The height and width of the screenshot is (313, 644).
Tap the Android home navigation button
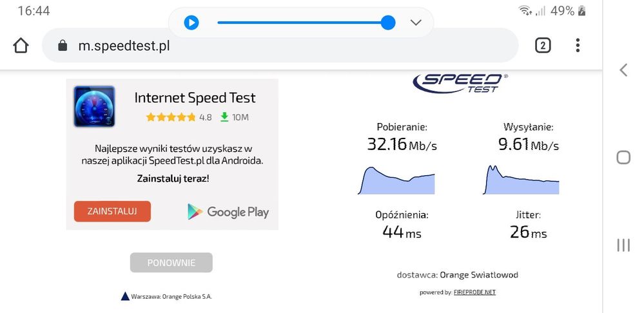point(623,158)
